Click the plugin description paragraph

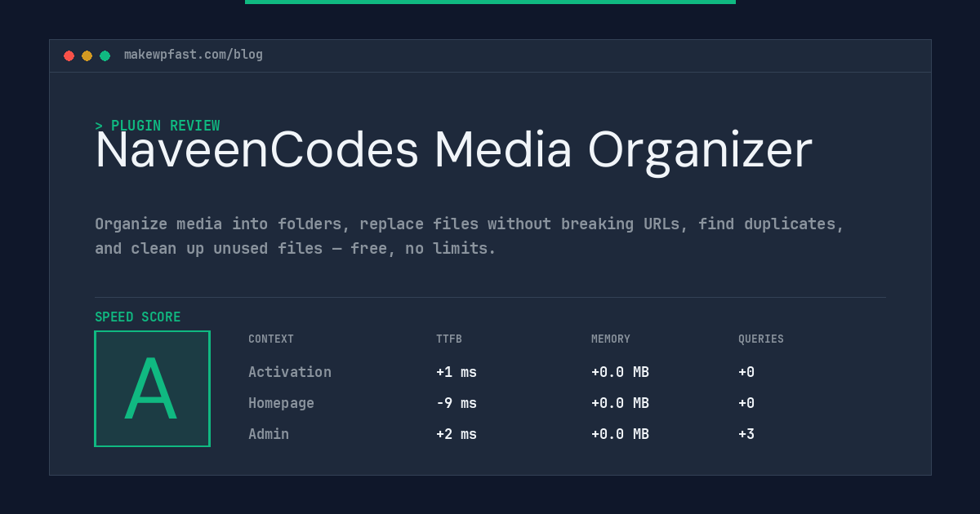[470, 236]
